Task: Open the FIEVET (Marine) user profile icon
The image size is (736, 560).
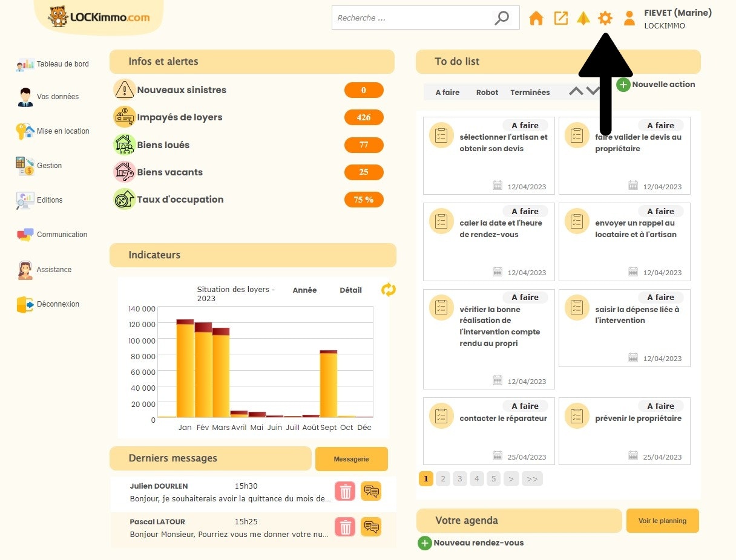Action: click(x=629, y=18)
